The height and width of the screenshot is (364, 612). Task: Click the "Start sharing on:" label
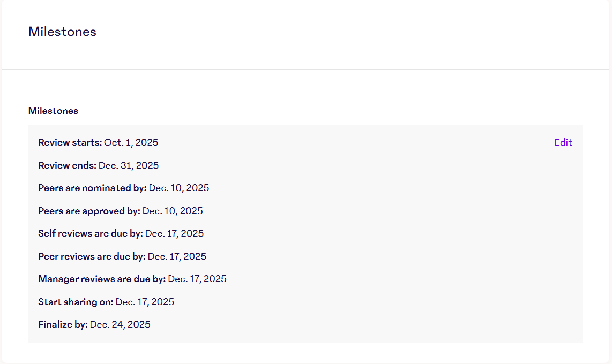click(76, 302)
